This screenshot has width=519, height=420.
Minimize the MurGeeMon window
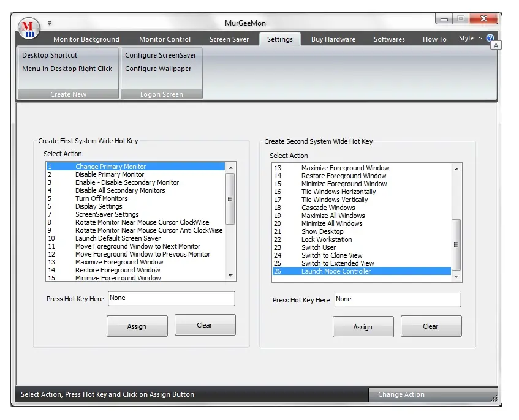coord(444,19)
